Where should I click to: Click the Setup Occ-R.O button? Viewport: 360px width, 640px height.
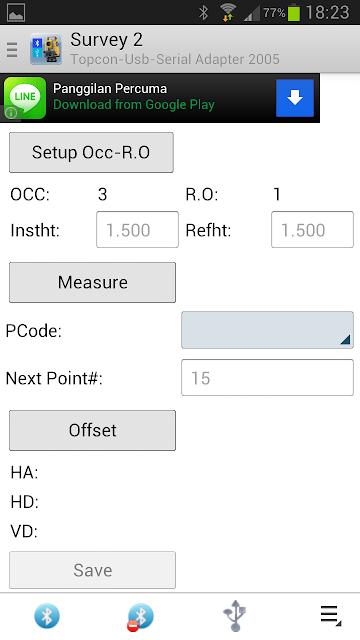point(91,152)
